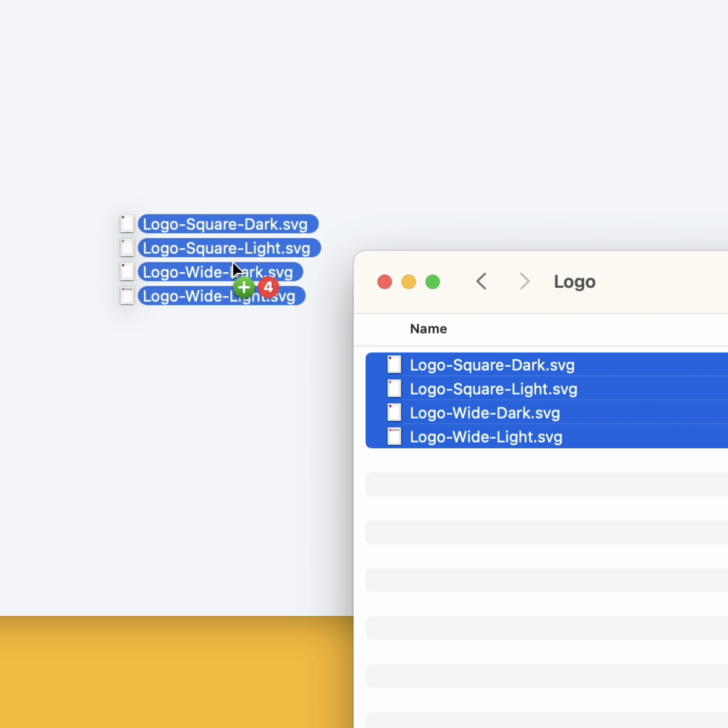728x728 pixels.
Task: Click the Logo-Wide-Dark.svg file icon in Finder list
Action: pos(394,413)
